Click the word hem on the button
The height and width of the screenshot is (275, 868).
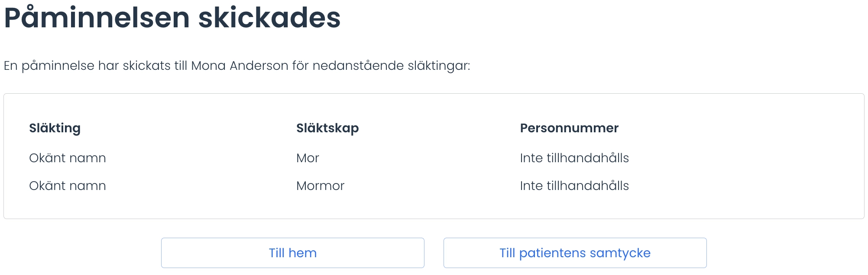click(x=302, y=253)
